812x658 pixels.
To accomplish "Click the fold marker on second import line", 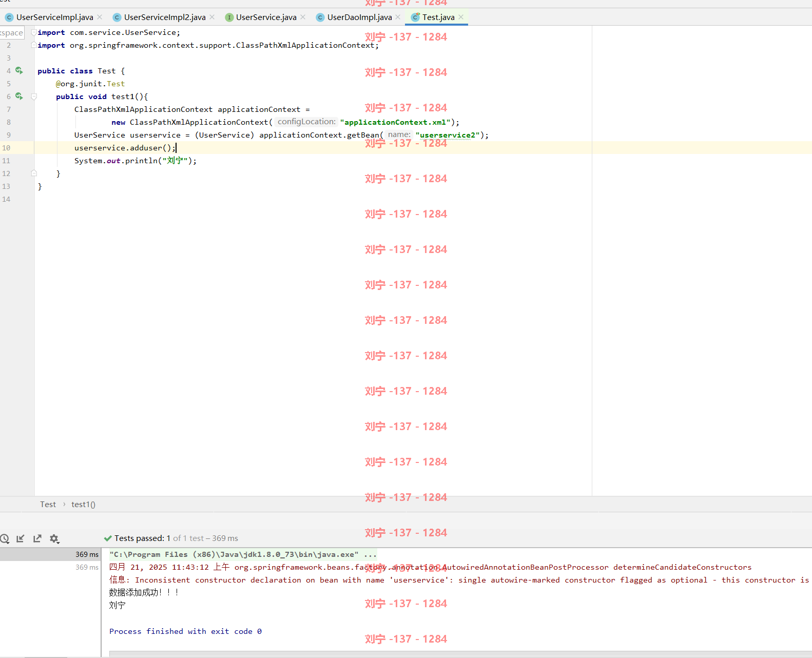I will pos(34,45).
